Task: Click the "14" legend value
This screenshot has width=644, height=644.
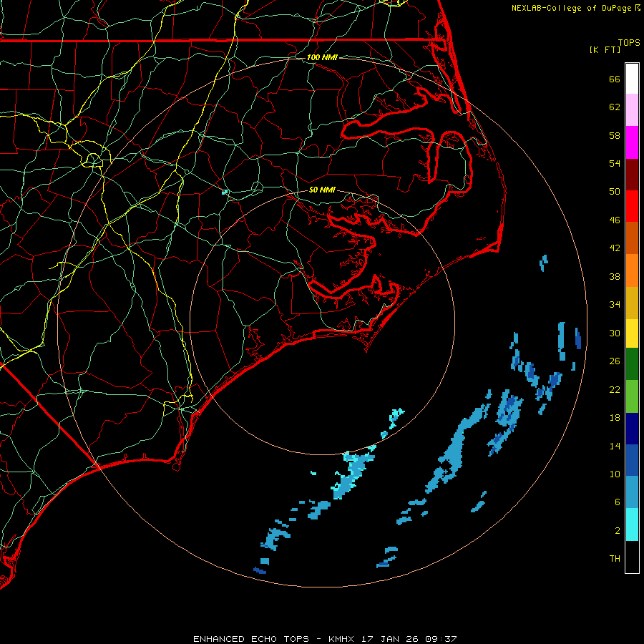Action: [615, 447]
